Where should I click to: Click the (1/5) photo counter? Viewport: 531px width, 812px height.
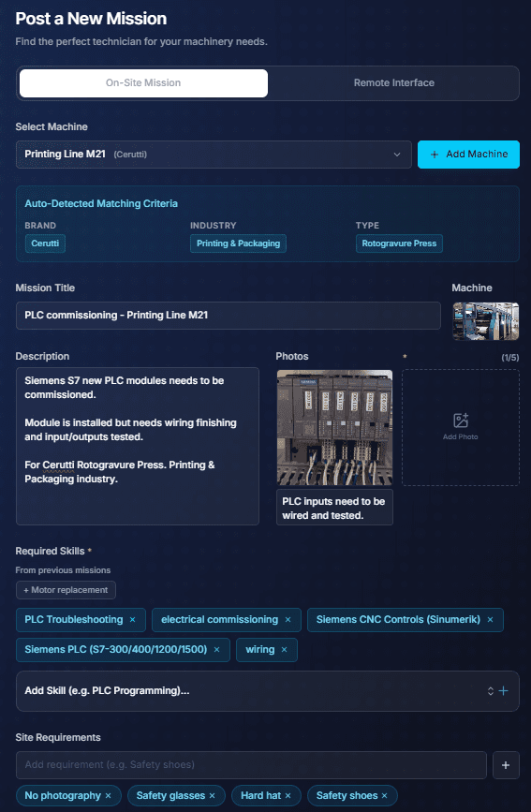[509, 358]
